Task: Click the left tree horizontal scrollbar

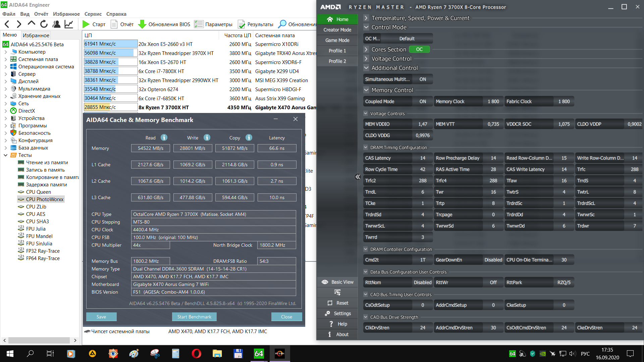Action: point(40,340)
